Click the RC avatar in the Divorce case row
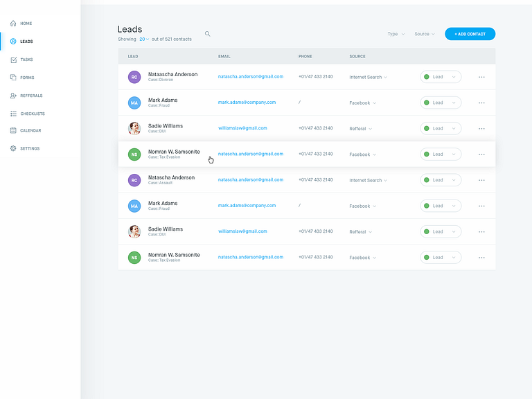 coord(134,77)
